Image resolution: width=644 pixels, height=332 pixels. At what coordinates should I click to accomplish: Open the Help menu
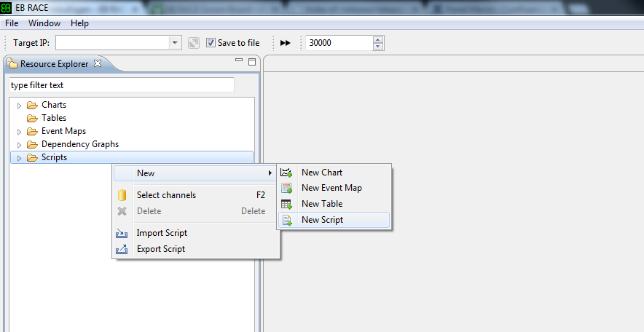pyautogui.click(x=79, y=23)
